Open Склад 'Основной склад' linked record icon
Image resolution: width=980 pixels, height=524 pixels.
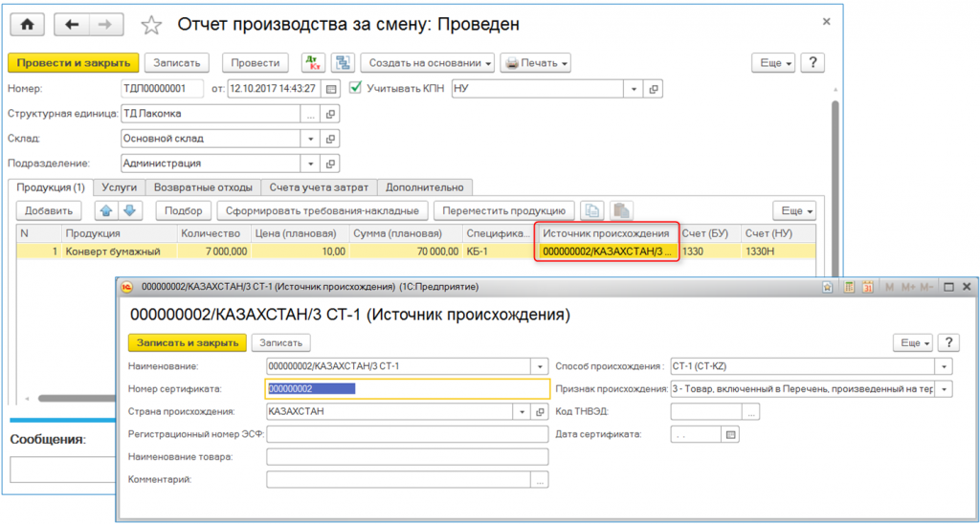point(331,139)
